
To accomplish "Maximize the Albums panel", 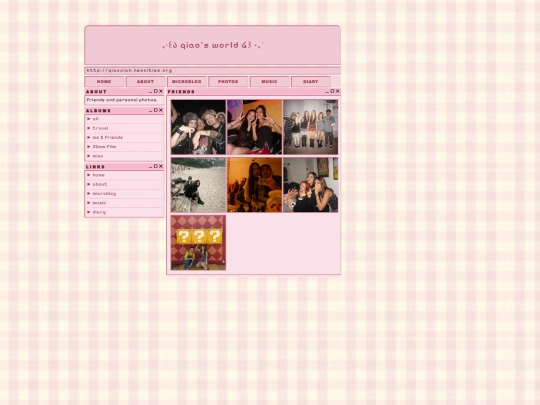I will coord(156,110).
